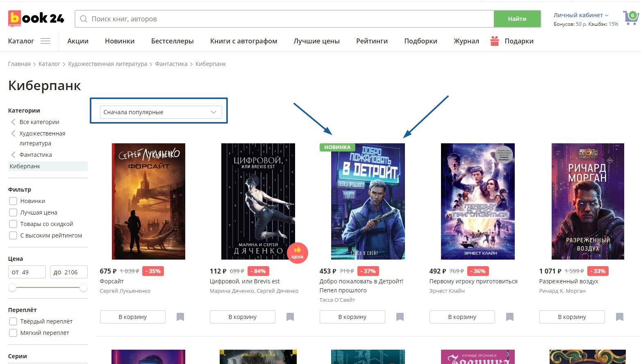
Task: Select the Мягкий переплёт checkbox
Action: click(13, 333)
